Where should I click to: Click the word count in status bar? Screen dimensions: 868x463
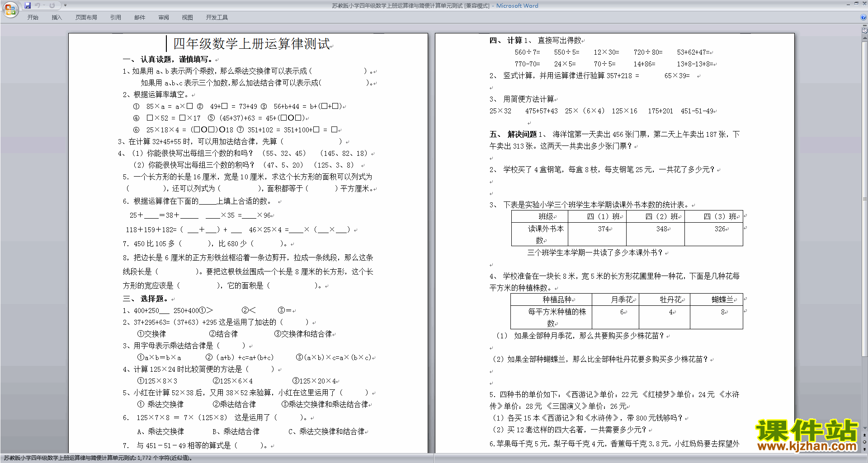pos(165,458)
